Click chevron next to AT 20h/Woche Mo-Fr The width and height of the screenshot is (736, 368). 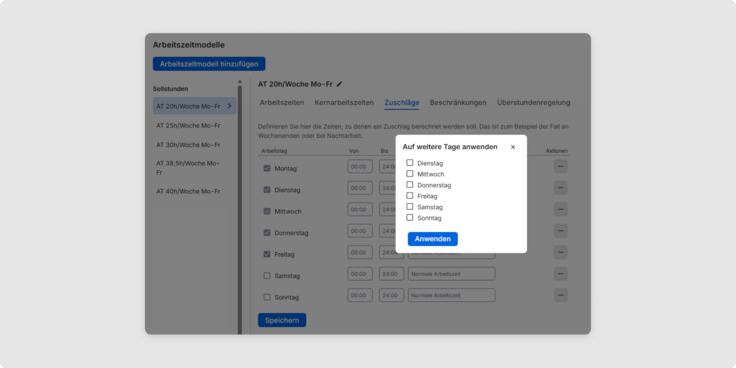[x=230, y=106]
